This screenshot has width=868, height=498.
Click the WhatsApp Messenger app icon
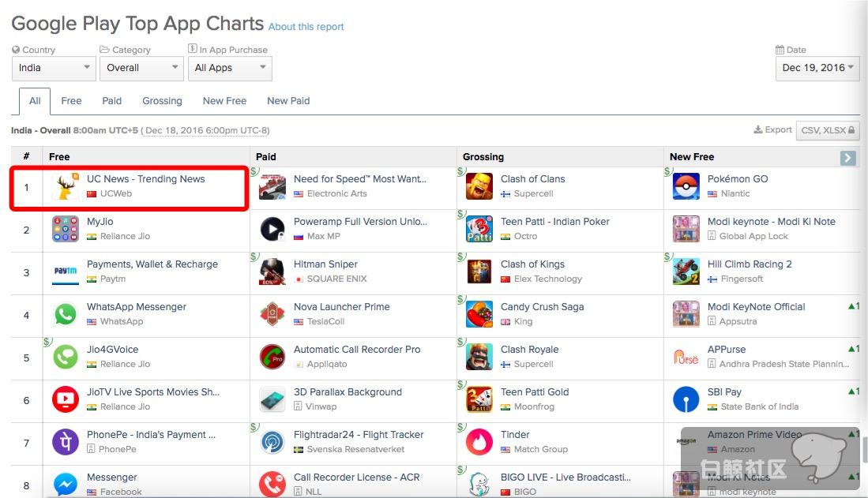(x=66, y=315)
